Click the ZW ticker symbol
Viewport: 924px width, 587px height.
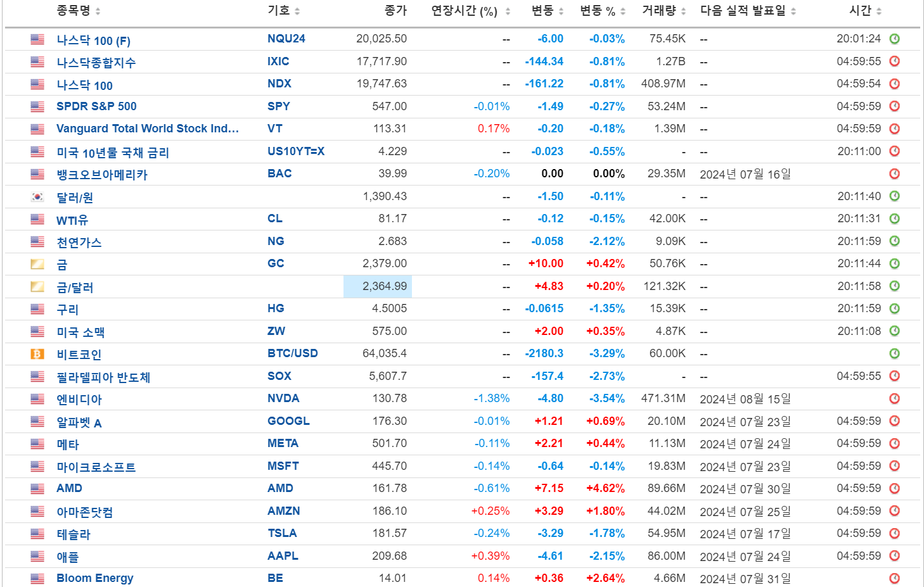276,331
